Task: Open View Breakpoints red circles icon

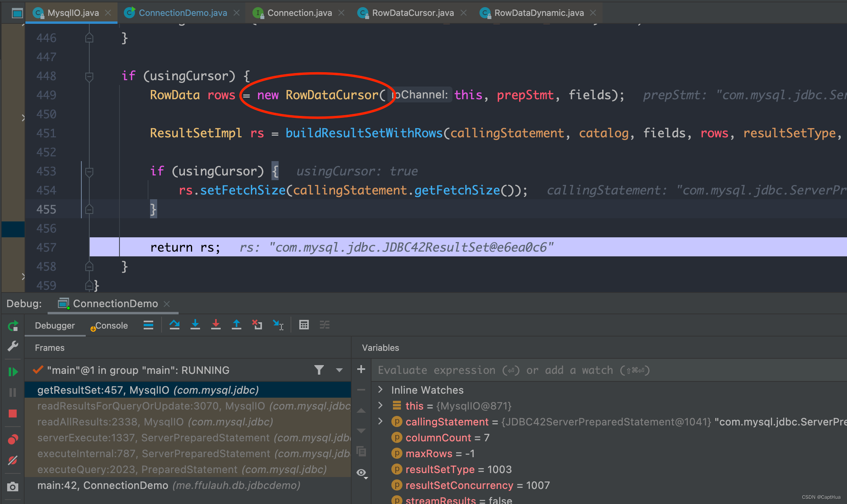Action: (13, 439)
